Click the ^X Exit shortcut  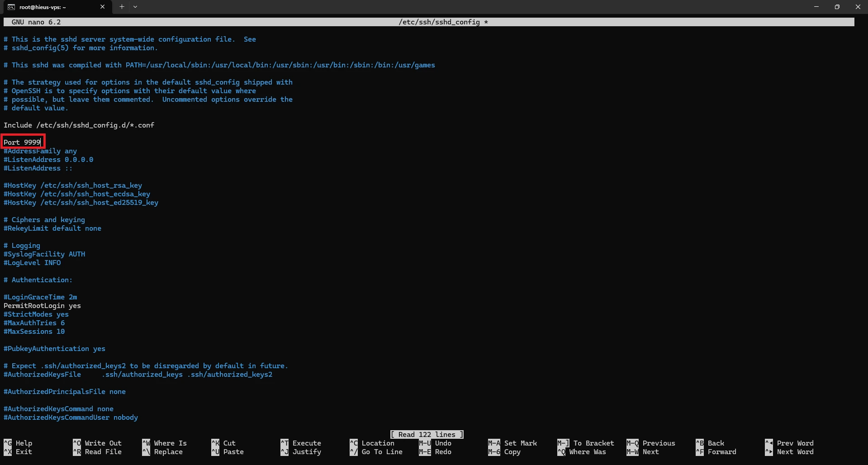(x=18, y=452)
